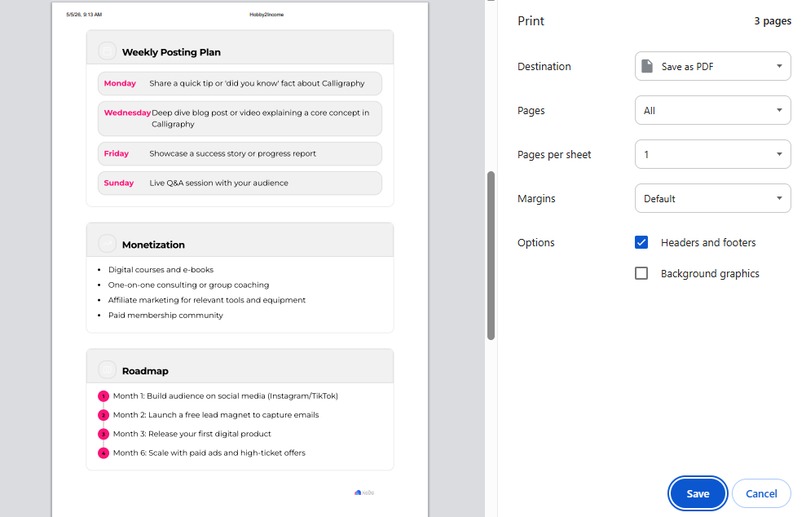Click the Month 3 pink step circle

click(x=103, y=434)
